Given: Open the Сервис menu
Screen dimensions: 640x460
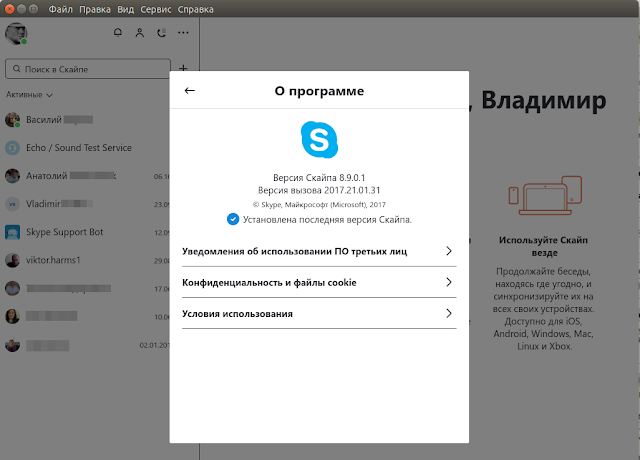Looking at the screenshot, I should point(156,9).
